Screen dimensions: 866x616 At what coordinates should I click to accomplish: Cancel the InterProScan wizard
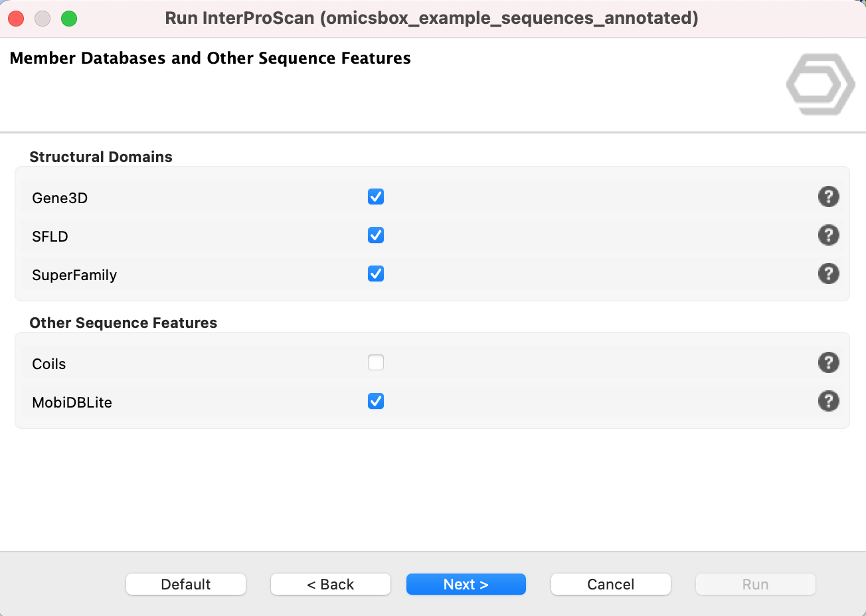coord(610,584)
